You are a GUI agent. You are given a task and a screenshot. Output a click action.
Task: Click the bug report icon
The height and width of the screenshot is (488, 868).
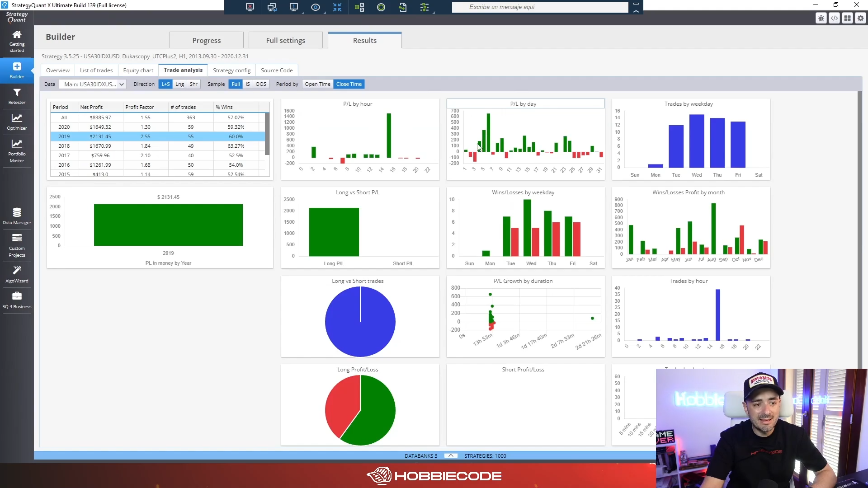[821, 18]
